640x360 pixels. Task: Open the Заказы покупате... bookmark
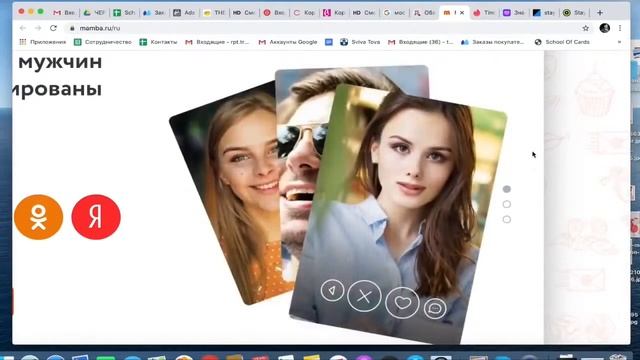(493, 42)
